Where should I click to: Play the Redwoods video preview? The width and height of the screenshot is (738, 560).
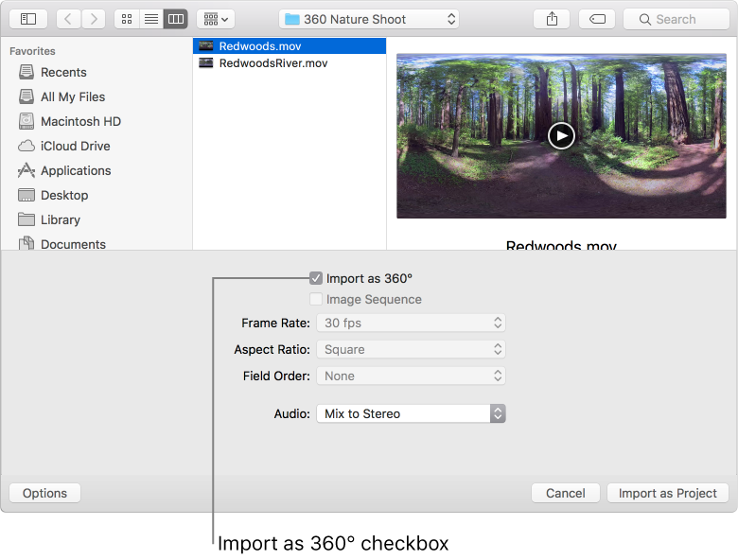click(x=561, y=135)
